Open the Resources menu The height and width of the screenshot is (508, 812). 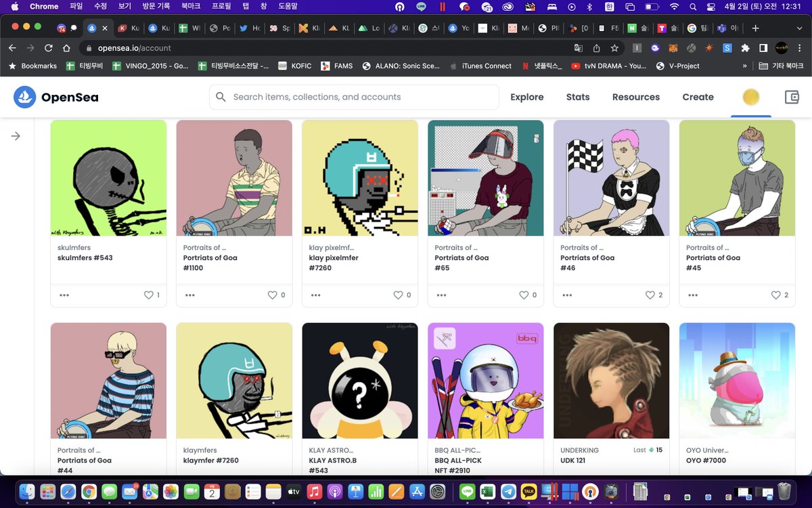(x=636, y=97)
